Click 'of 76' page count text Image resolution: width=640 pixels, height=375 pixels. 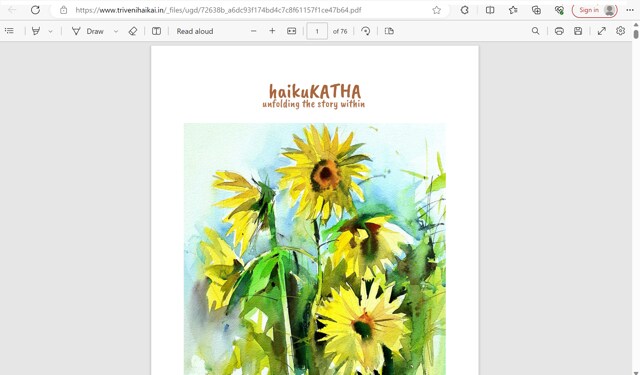[340, 31]
